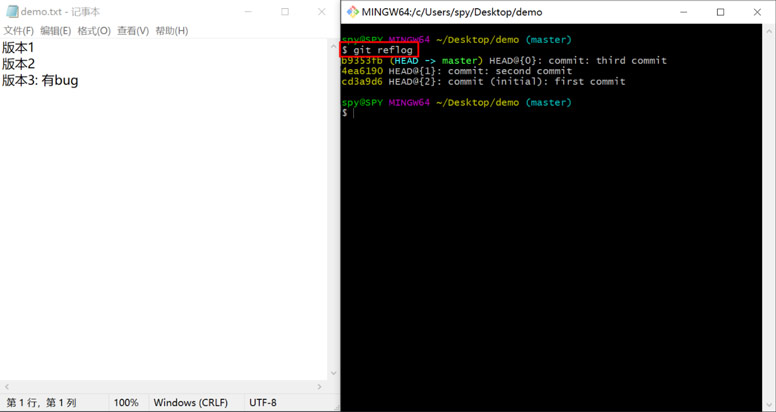Open the 编辑(E) menu
Viewport: 776px width, 412px height.
[56, 31]
